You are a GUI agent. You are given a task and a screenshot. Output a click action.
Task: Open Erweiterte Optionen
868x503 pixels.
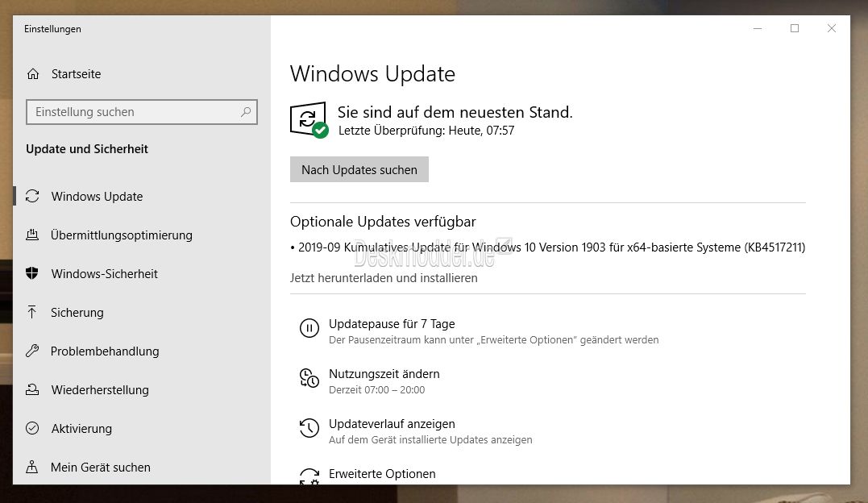382,474
